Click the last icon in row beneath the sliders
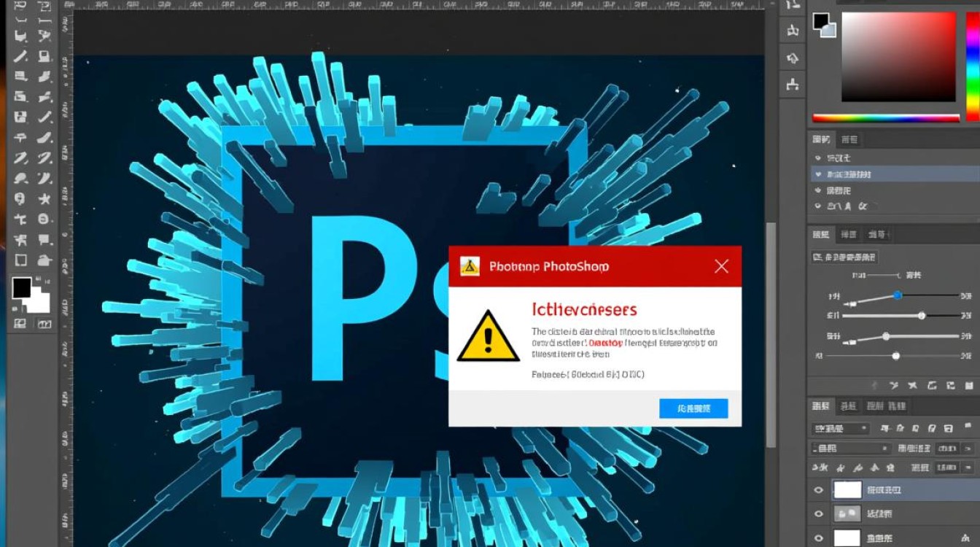 point(968,385)
